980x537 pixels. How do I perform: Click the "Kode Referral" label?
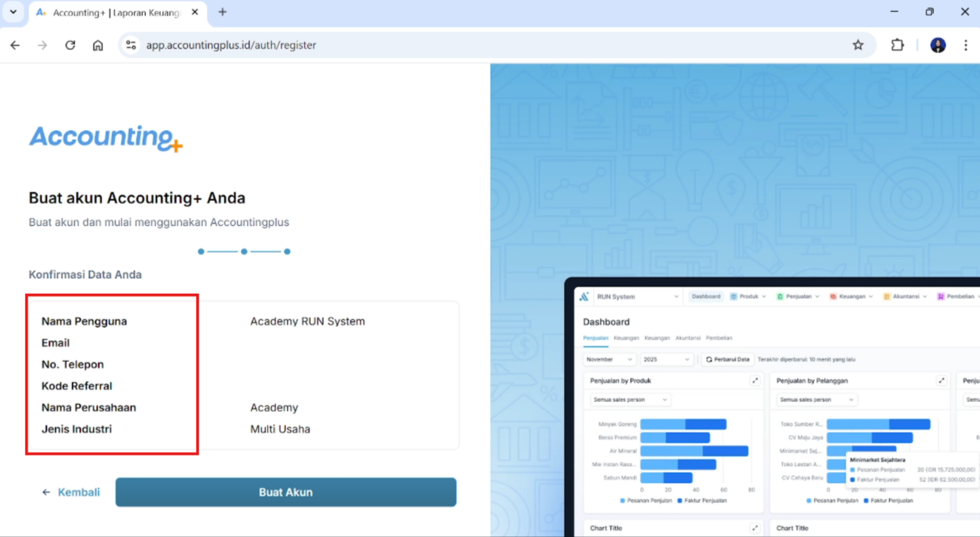point(76,386)
